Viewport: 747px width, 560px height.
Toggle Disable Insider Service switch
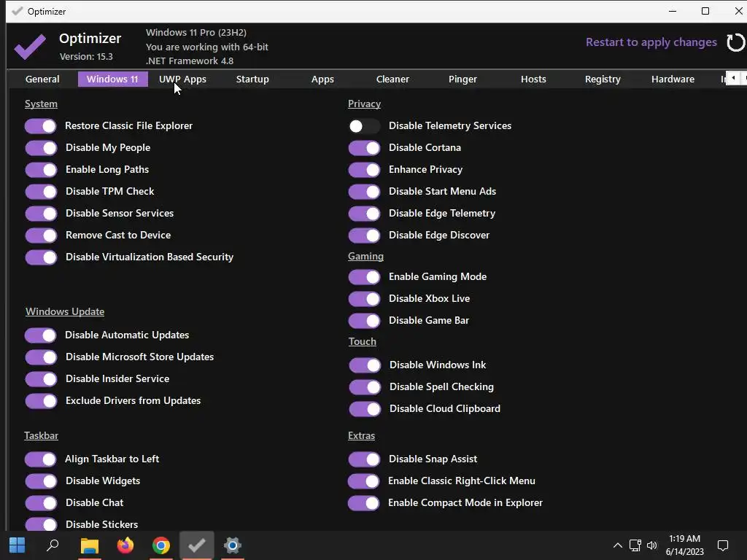pos(41,379)
